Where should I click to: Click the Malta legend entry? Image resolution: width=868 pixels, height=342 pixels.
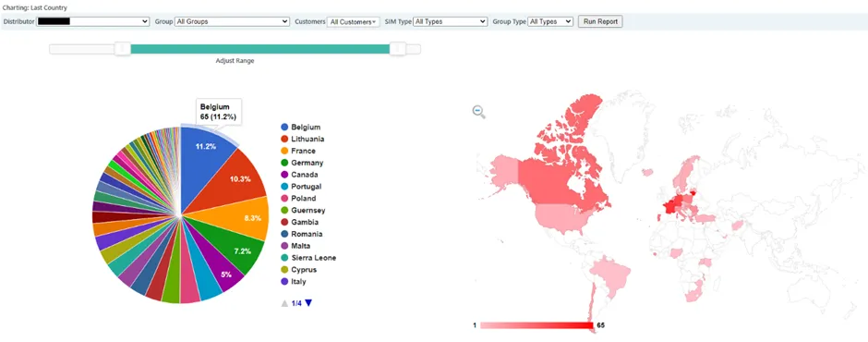(295, 246)
